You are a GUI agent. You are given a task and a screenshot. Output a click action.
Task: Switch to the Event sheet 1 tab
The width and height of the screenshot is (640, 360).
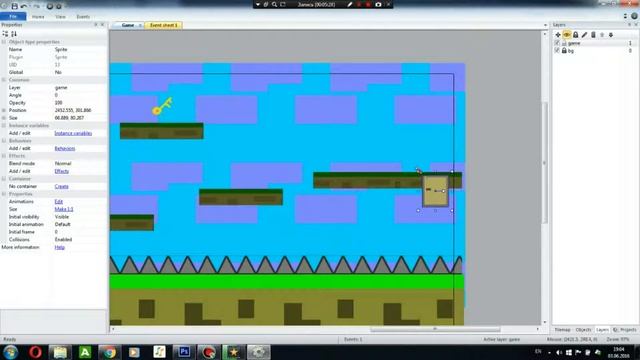pos(164,25)
